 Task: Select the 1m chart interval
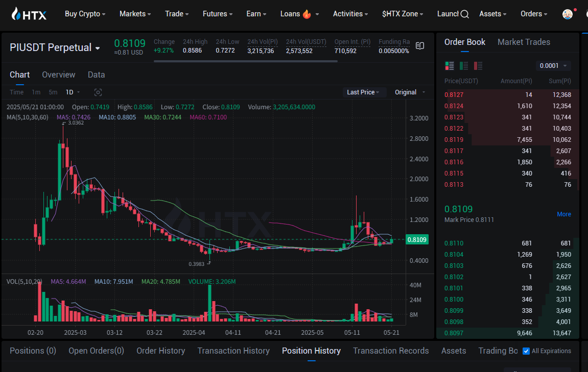point(36,92)
